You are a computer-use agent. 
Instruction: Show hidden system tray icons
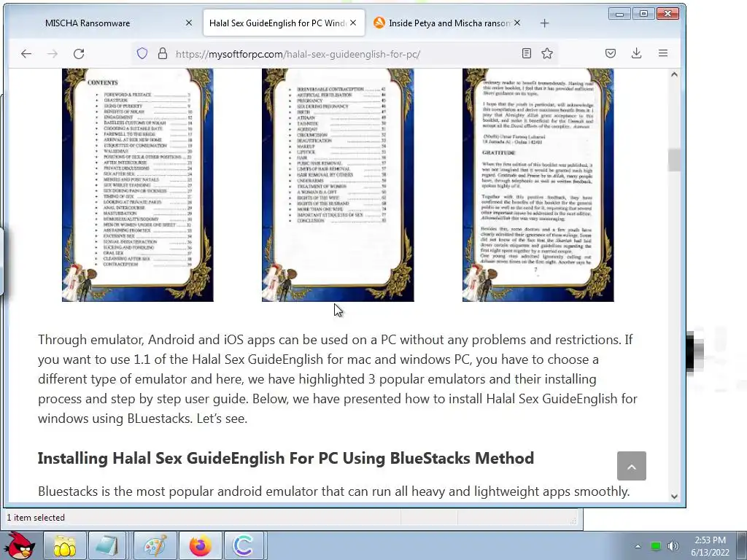[638, 546]
